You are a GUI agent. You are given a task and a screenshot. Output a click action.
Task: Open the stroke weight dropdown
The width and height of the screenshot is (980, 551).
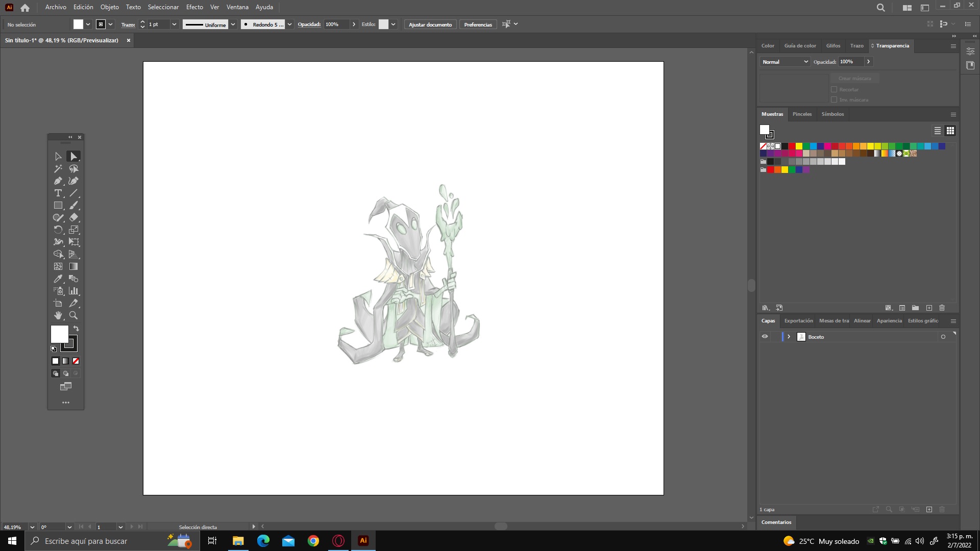pos(174,24)
